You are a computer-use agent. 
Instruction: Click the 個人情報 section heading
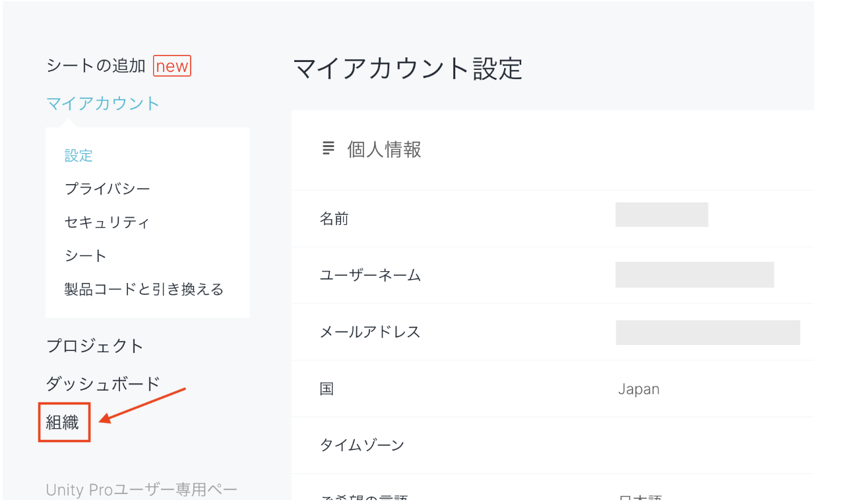point(384,150)
